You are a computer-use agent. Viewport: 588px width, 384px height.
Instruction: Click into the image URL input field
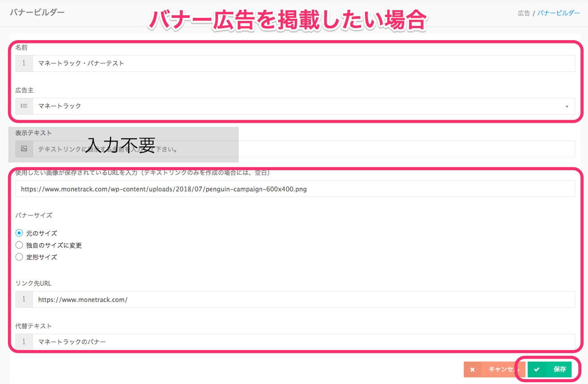(295, 189)
